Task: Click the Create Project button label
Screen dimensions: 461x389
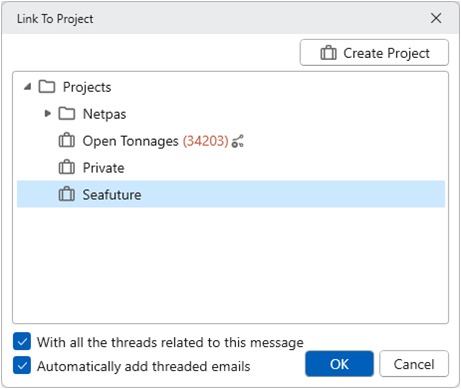Action: pos(386,53)
